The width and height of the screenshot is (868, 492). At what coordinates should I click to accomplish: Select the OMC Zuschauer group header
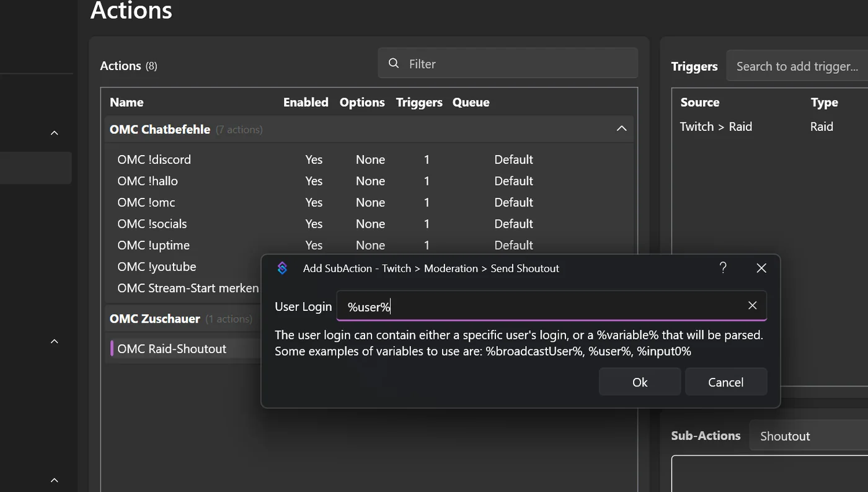point(182,319)
